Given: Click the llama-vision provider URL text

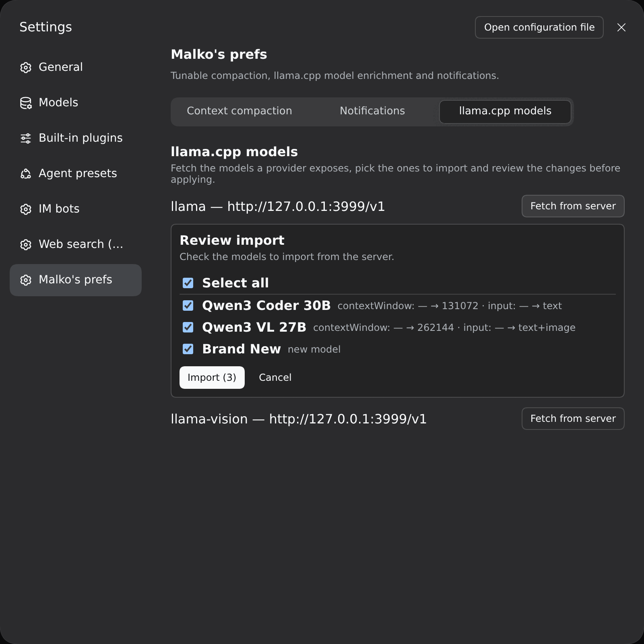Looking at the screenshot, I should (299, 419).
